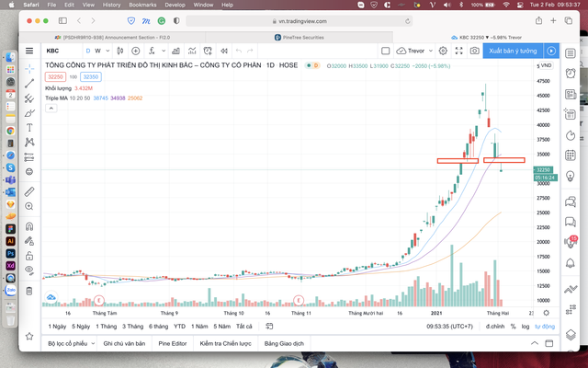Viewport: 588px width, 368px height.
Task: Open the calendar panel on right sidebar
Action: click(x=571, y=155)
